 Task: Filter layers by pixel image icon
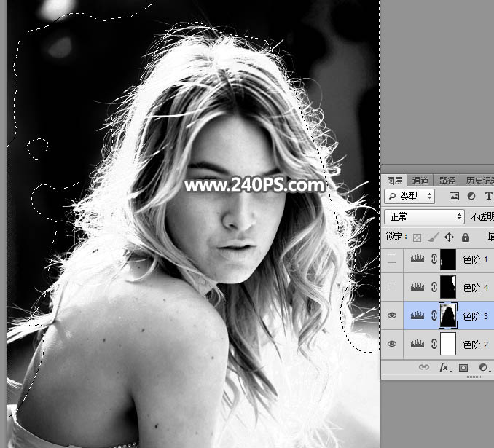tap(454, 197)
